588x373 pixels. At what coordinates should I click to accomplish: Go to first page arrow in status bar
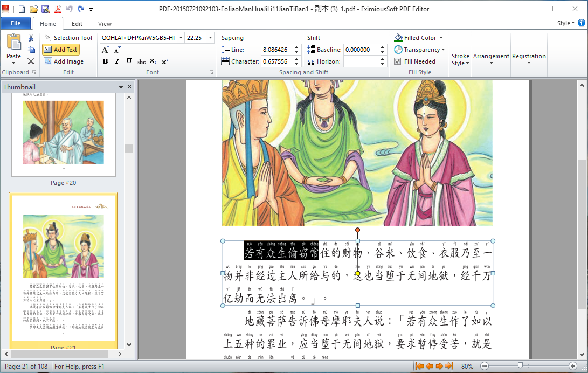[419, 367]
